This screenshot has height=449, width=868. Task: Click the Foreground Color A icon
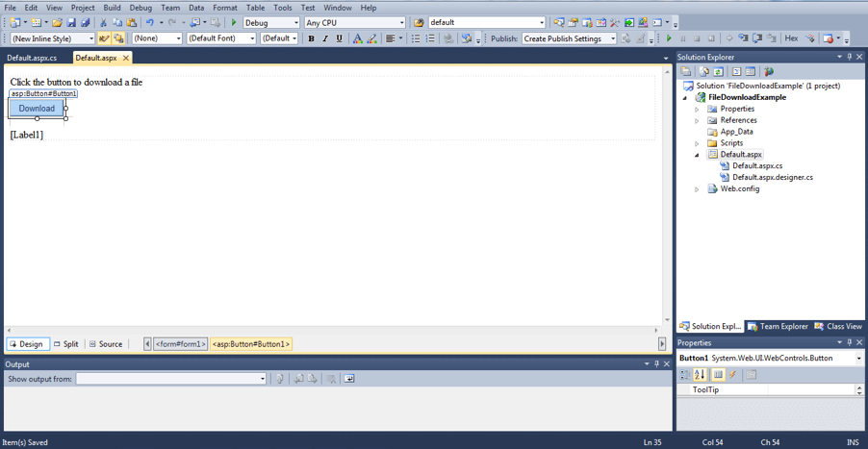click(358, 38)
